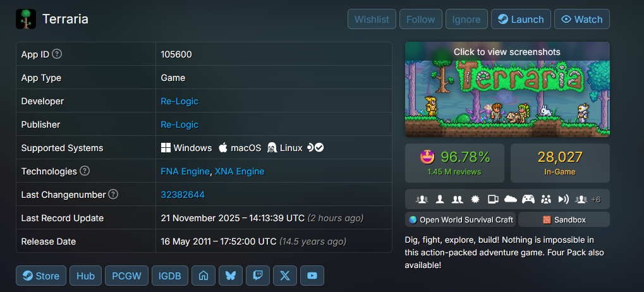Click the trading cards icon
Viewport: 644px width, 292px height.
(x=493, y=199)
